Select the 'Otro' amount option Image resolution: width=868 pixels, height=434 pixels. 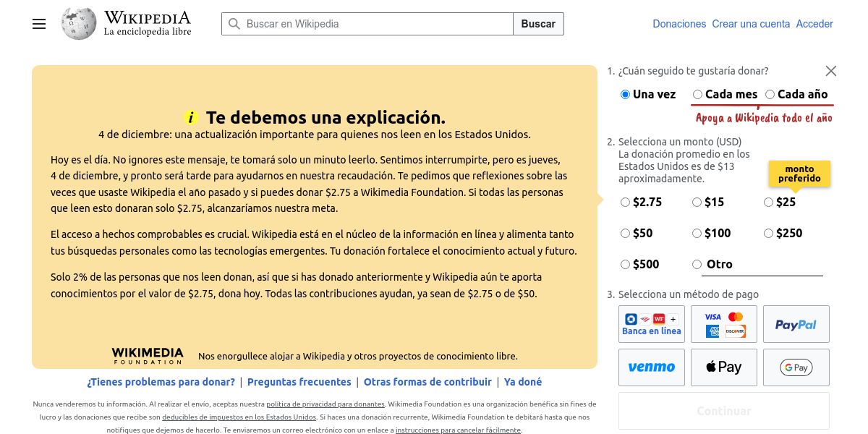click(x=697, y=265)
